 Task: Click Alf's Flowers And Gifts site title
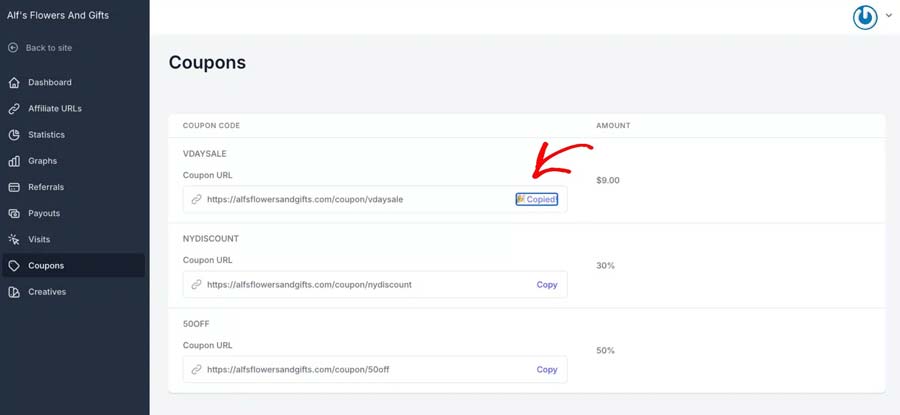57,15
